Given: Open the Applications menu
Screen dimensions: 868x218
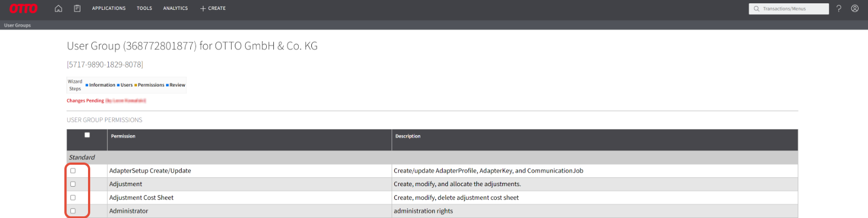Looking at the screenshot, I should tap(109, 8).
